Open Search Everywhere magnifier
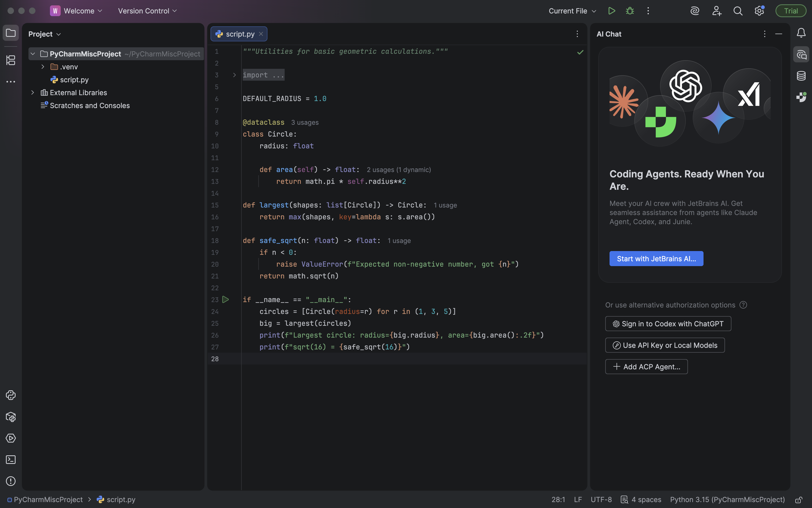 click(738, 11)
